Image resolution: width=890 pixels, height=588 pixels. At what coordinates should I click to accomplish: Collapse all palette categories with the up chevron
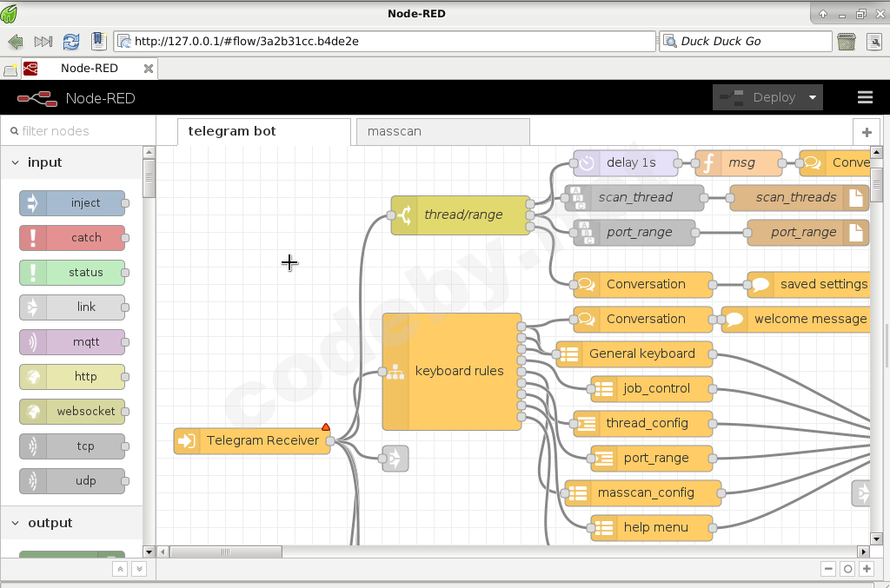[x=120, y=569]
